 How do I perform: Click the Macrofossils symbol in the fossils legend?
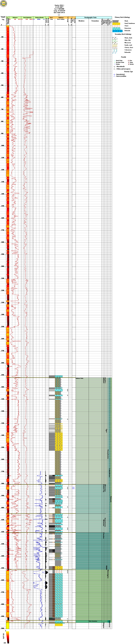(114, 66)
